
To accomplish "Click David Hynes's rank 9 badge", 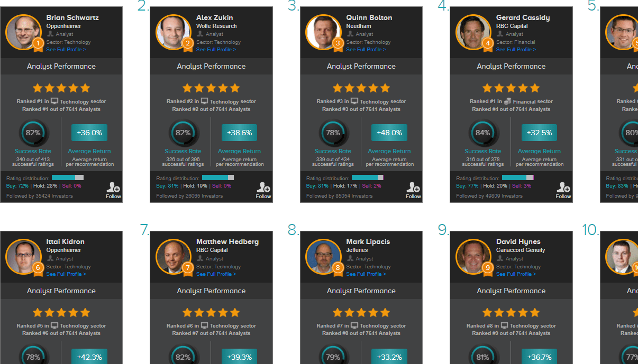I will tap(488, 268).
